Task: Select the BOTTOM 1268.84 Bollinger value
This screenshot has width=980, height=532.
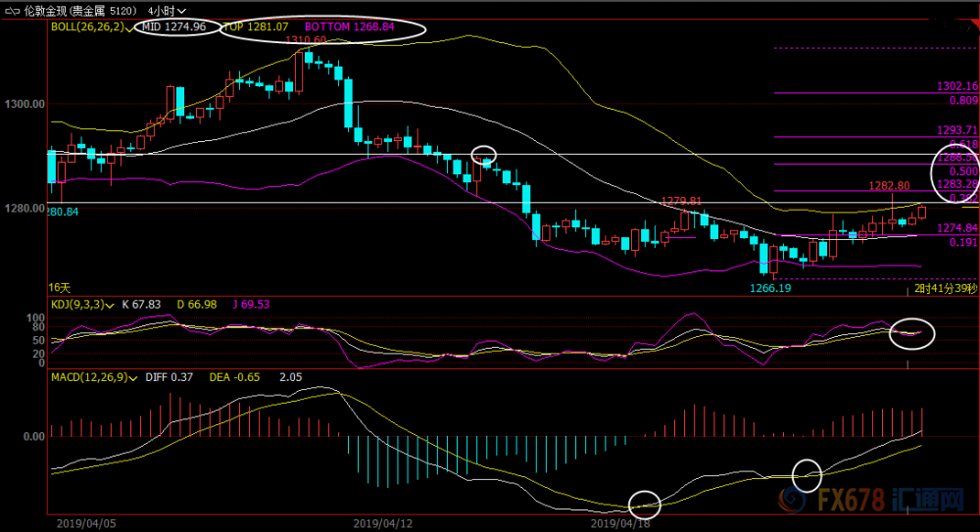Action: pos(350,26)
